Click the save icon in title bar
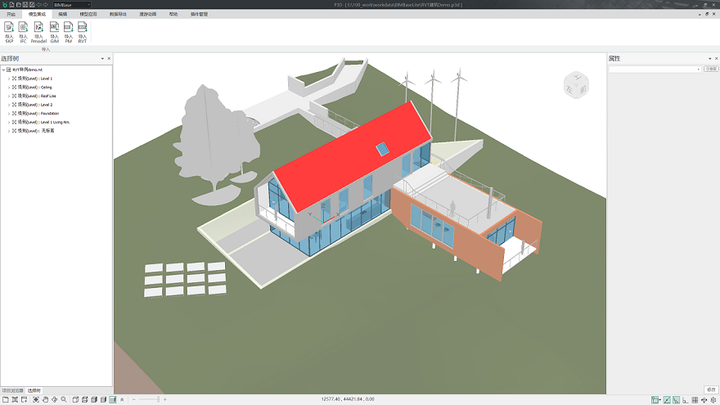This screenshot has width=720, height=405. 25,5
